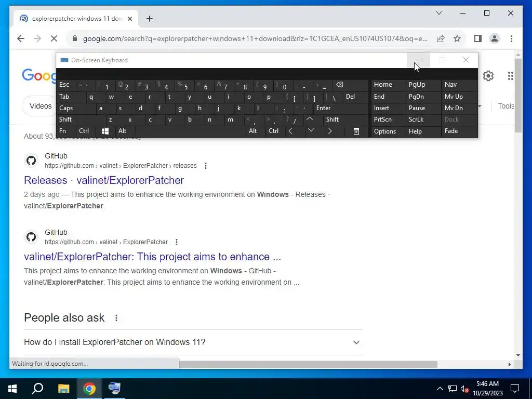This screenshot has width=532, height=399.
Task: Click the taskbar clock showing 5:46 AM
Action: click(x=487, y=389)
